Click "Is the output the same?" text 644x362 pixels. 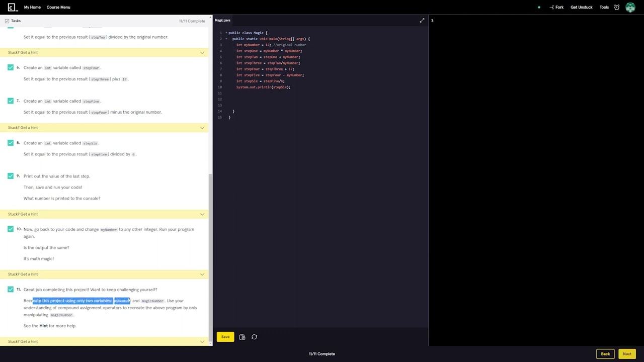click(x=46, y=247)
